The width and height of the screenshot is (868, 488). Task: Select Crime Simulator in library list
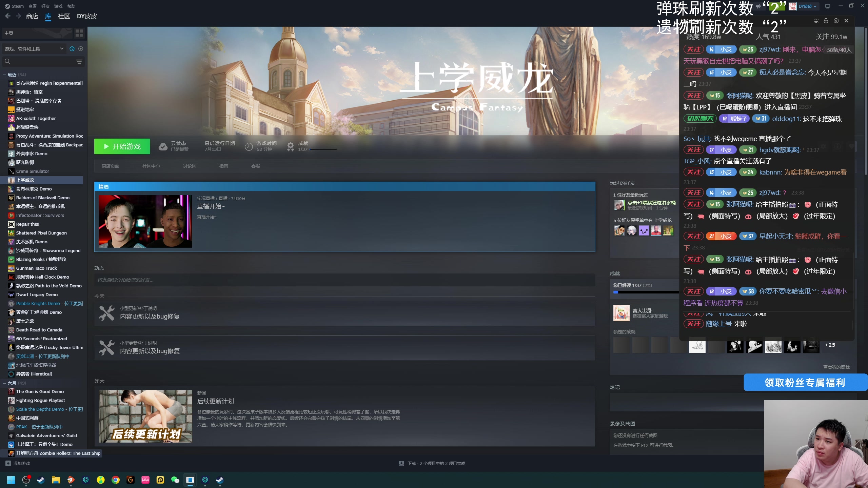(45, 171)
